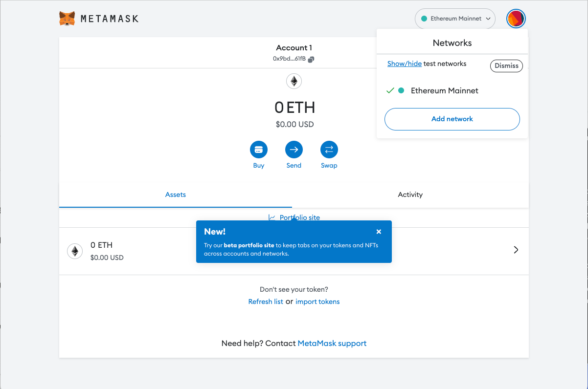
Task: Click the Refresh list link
Action: pyautogui.click(x=266, y=302)
